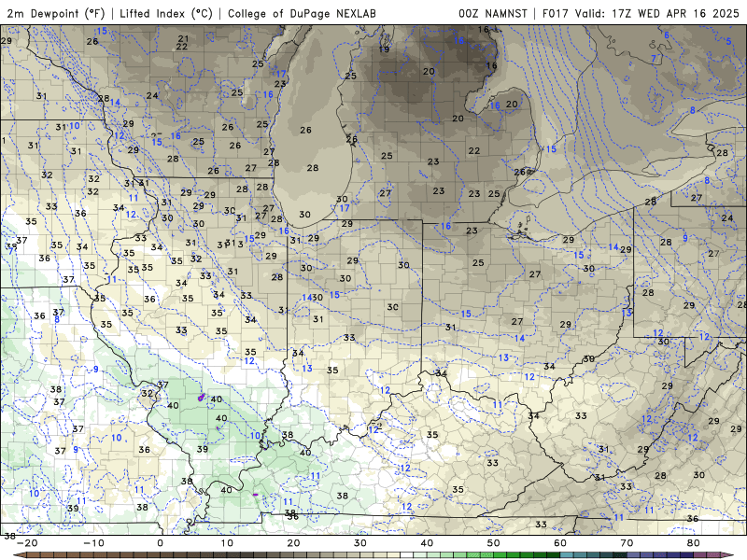
Task: Click the '50' color scale label
Action: (x=494, y=543)
